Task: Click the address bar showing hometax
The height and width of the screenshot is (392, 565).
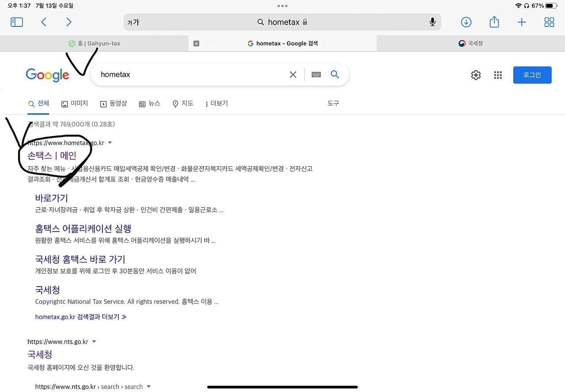Action: point(282,22)
